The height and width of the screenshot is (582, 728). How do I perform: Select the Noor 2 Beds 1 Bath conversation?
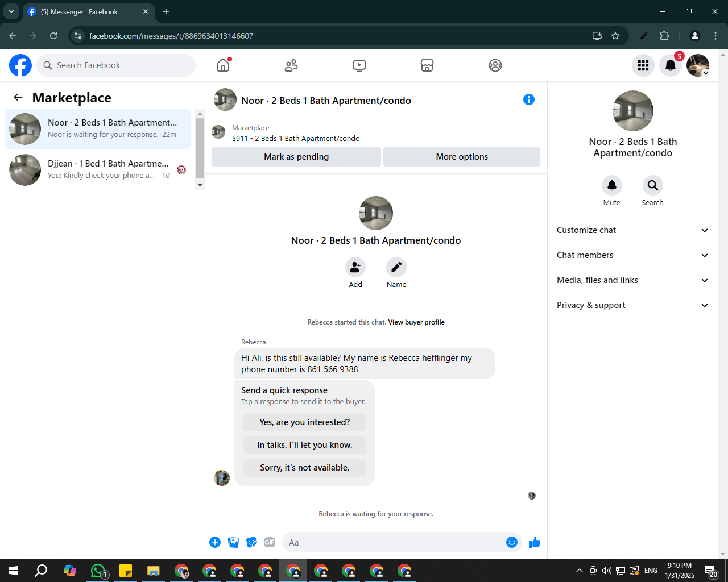(98, 128)
